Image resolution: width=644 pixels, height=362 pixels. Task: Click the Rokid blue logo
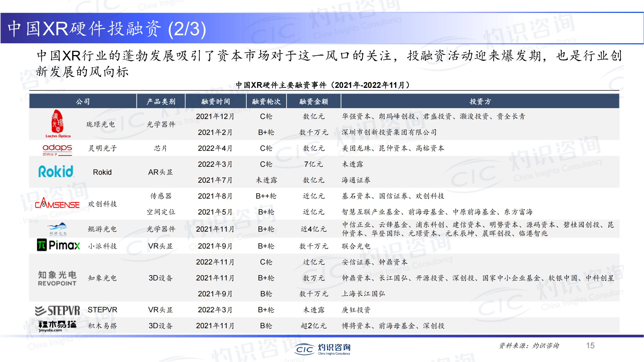coord(56,171)
